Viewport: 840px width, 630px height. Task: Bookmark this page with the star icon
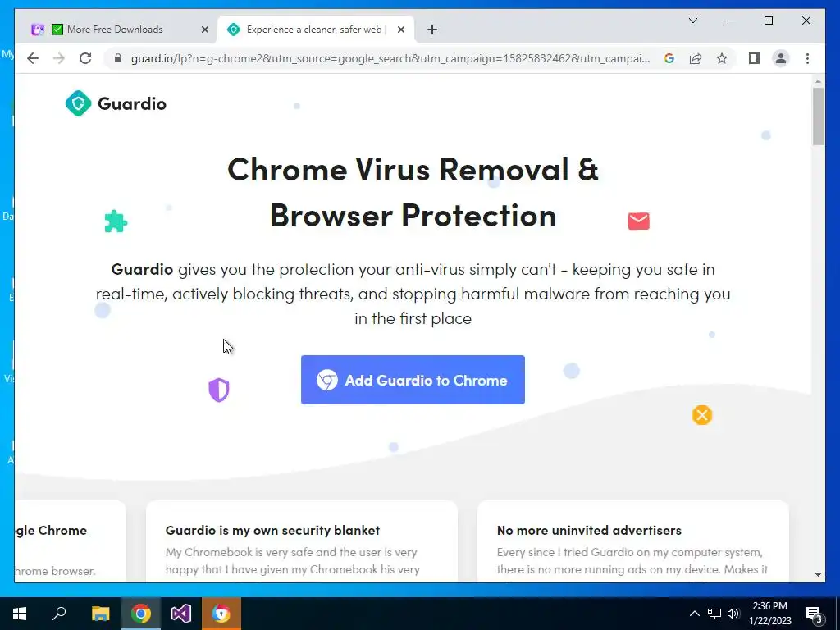coord(722,58)
